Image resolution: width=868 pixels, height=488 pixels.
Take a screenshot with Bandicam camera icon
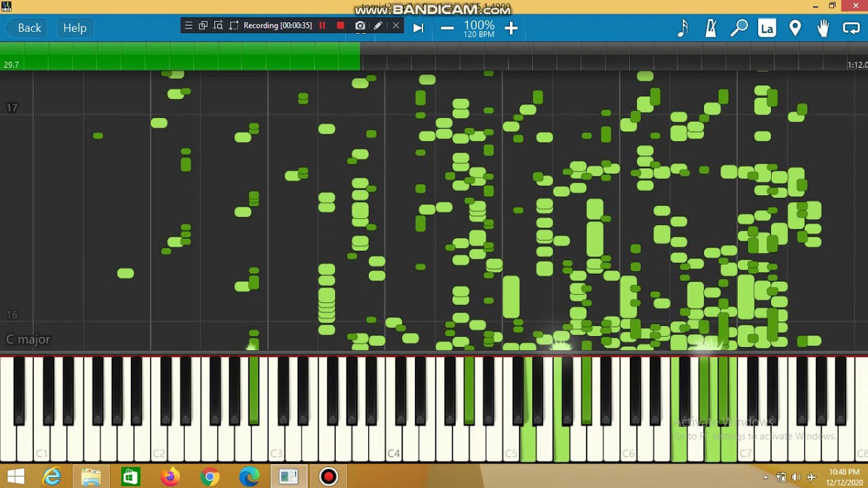click(360, 26)
